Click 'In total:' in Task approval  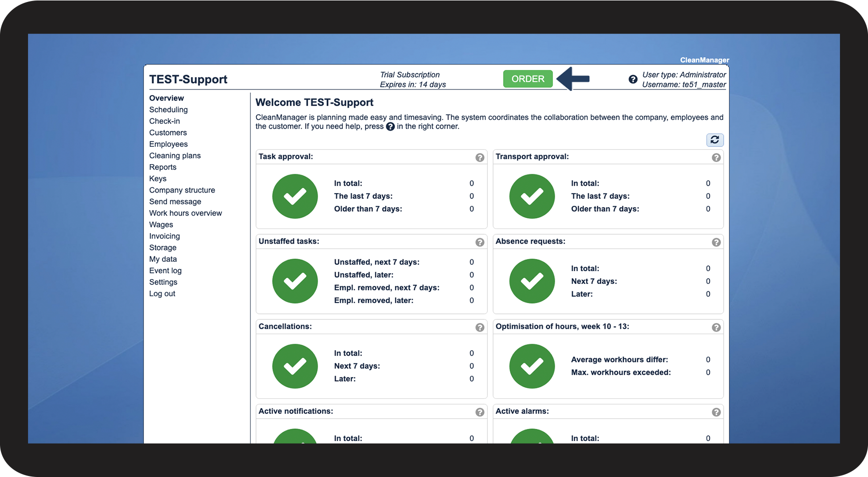click(x=348, y=184)
